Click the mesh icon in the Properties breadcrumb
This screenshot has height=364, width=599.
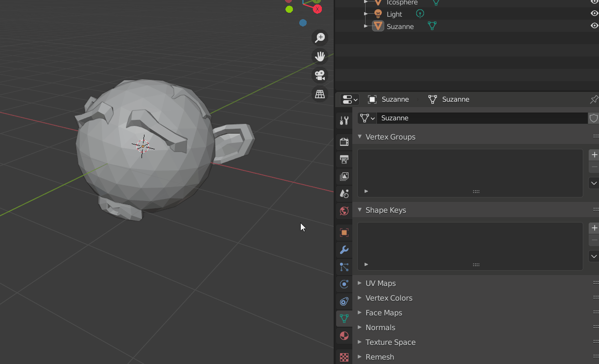click(432, 99)
